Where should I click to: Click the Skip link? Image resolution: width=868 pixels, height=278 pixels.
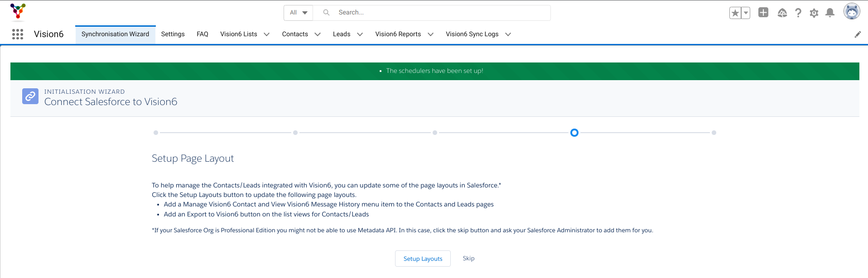[468, 259]
